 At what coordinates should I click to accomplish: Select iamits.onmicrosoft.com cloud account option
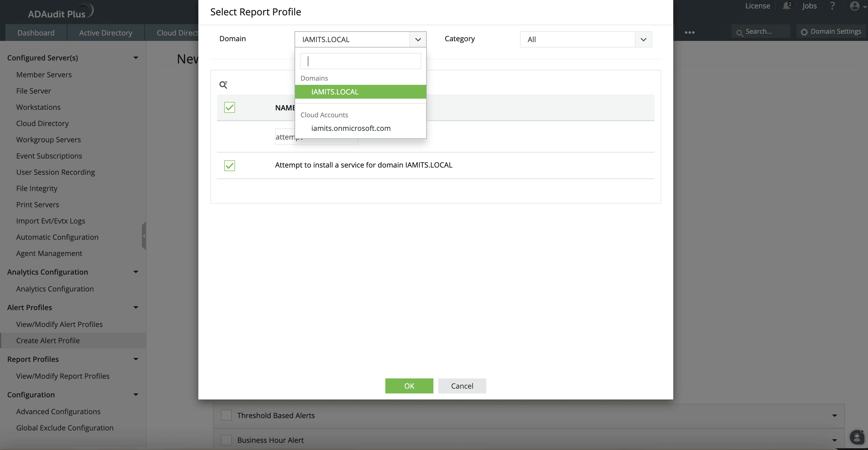click(x=351, y=128)
